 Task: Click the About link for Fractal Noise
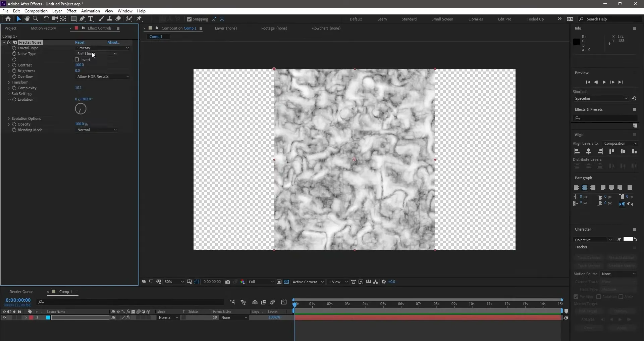pos(113,42)
